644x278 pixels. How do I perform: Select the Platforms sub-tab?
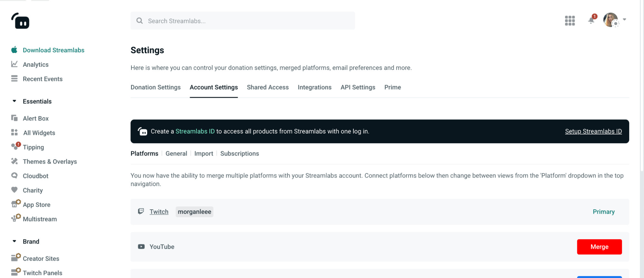(x=144, y=154)
